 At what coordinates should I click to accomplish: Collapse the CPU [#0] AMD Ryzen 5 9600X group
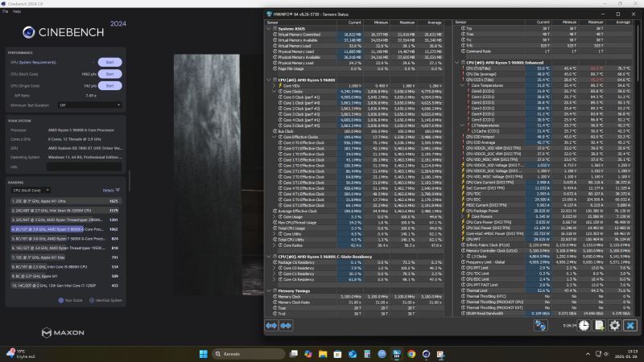tap(269, 80)
